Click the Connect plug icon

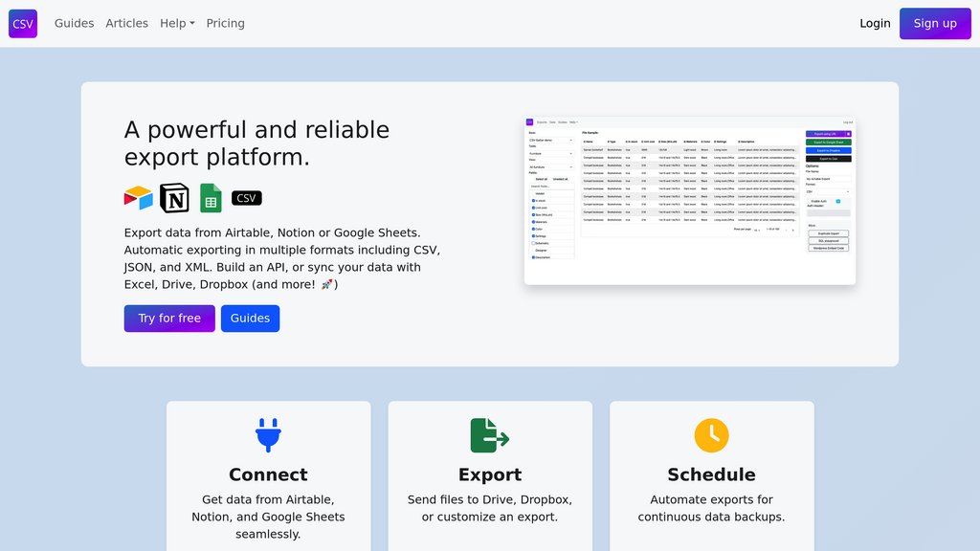pyautogui.click(x=268, y=435)
